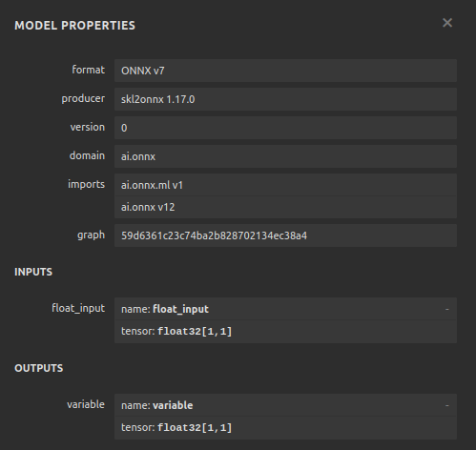Click the name row of variable output
This screenshot has width=476, height=450.
285,405
